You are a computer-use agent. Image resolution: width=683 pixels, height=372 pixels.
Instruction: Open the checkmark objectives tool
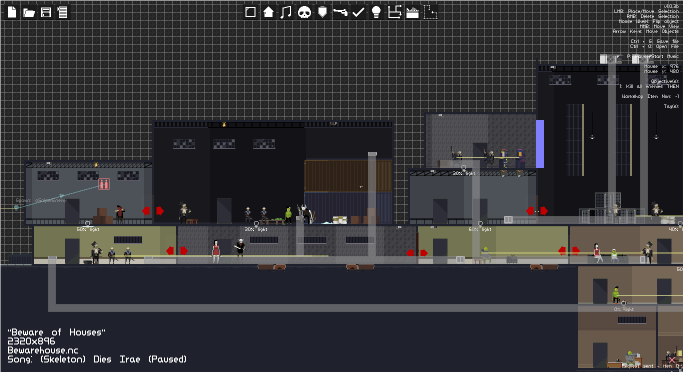click(x=358, y=12)
